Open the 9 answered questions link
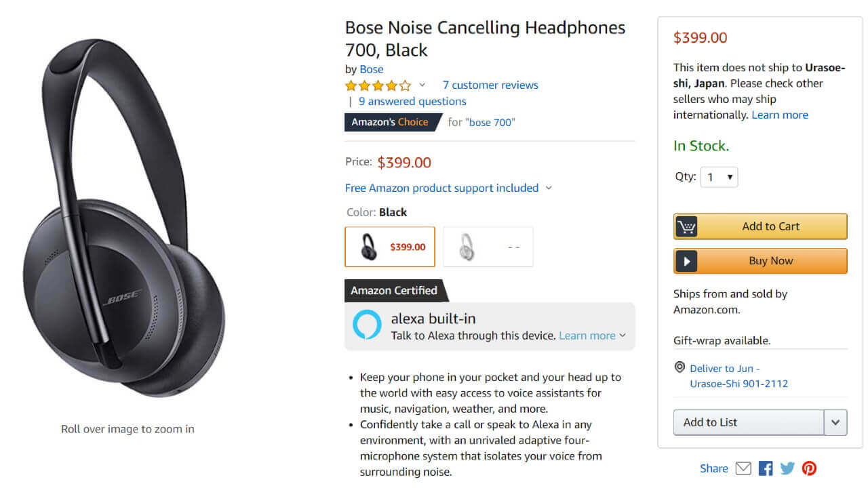 pyautogui.click(x=412, y=101)
